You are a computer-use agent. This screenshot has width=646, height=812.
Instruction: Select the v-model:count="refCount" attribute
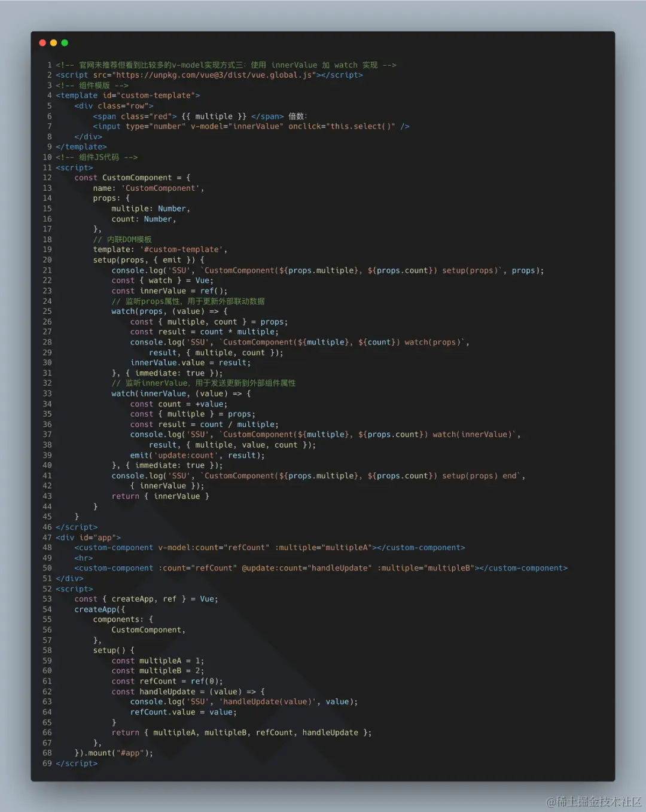(x=214, y=548)
